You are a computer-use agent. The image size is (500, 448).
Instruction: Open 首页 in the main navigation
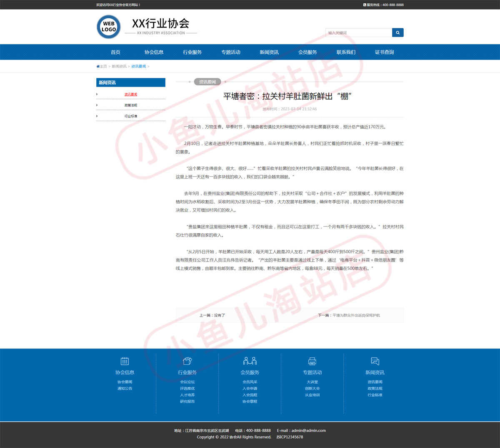click(x=115, y=52)
